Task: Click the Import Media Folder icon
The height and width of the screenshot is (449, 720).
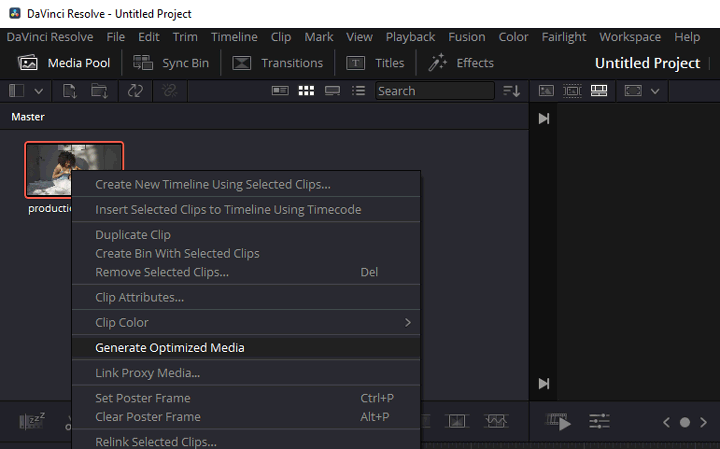Action: click(x=99, y=91)
